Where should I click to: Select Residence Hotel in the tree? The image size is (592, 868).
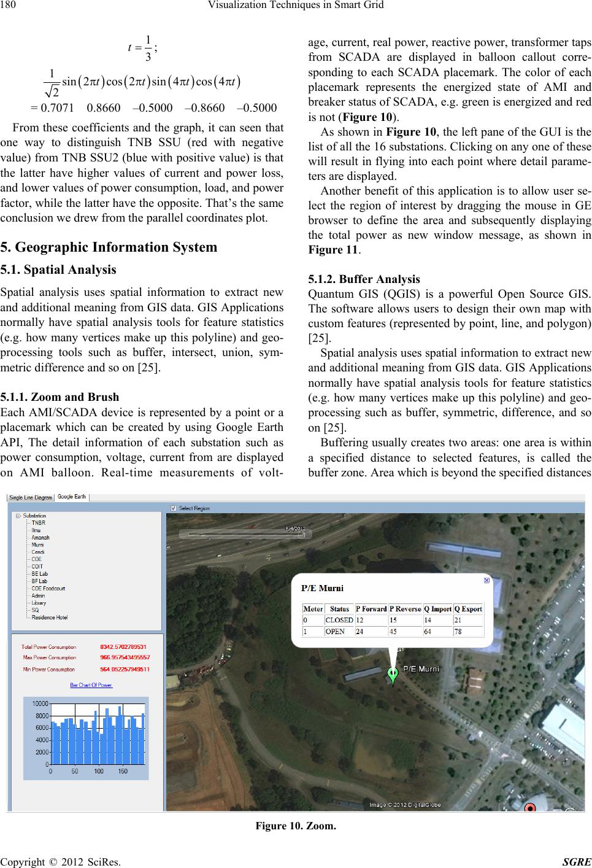(x=49, y=617)
